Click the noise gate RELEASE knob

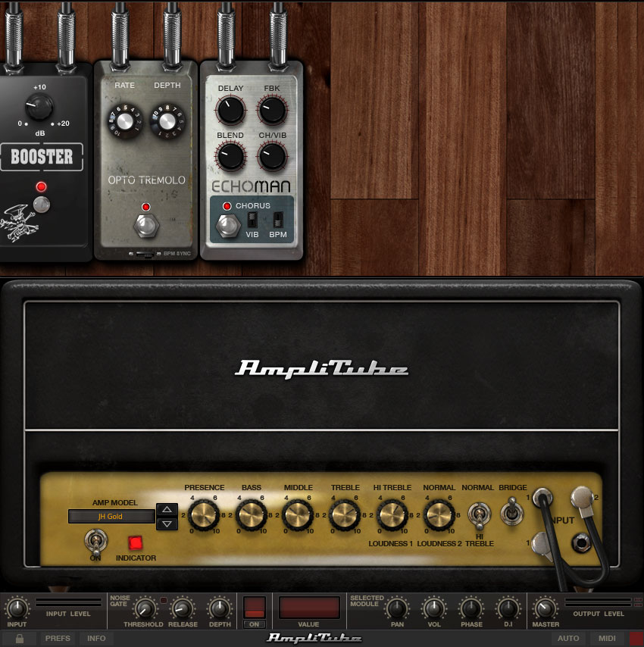point(183,608)
